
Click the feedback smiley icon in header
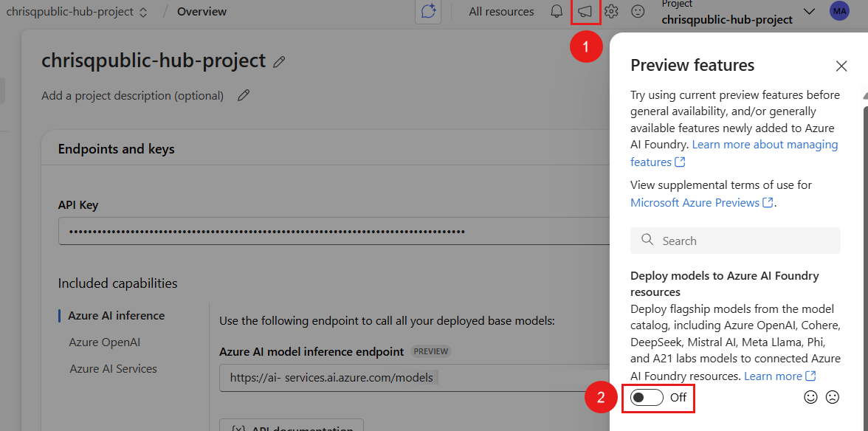(x=638, y=12)
